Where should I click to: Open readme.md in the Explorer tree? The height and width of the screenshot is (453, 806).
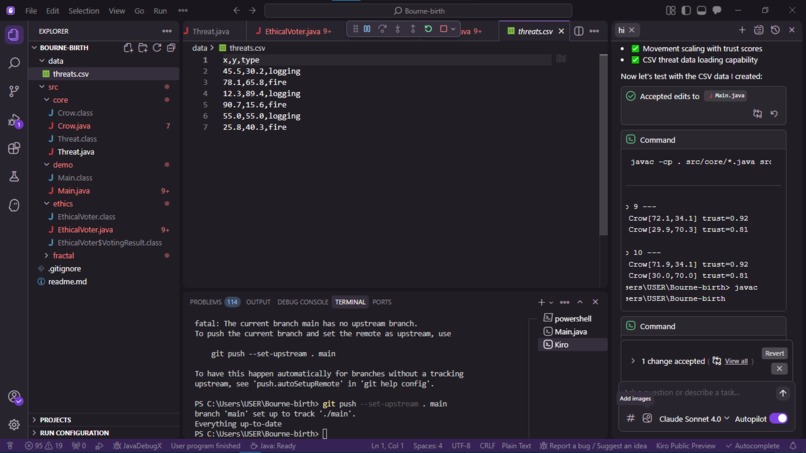67,281
